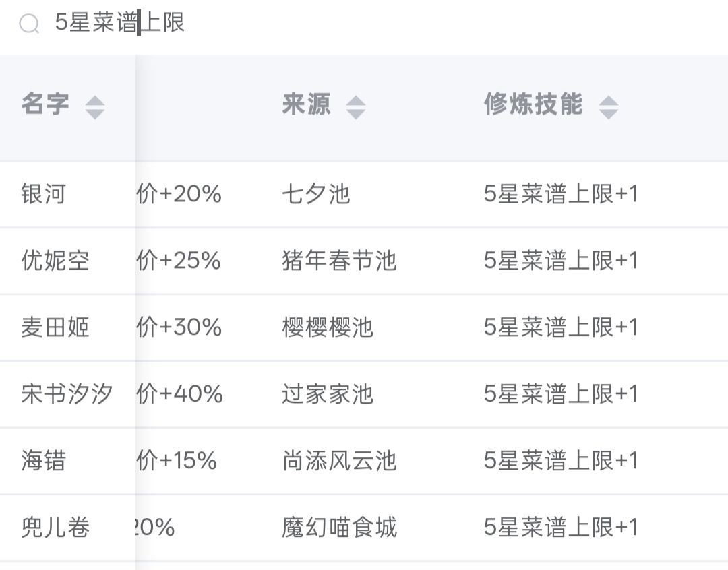
Task: Select the 优妮空 row name
Action: pyautogui.click(x=55, y=260)
